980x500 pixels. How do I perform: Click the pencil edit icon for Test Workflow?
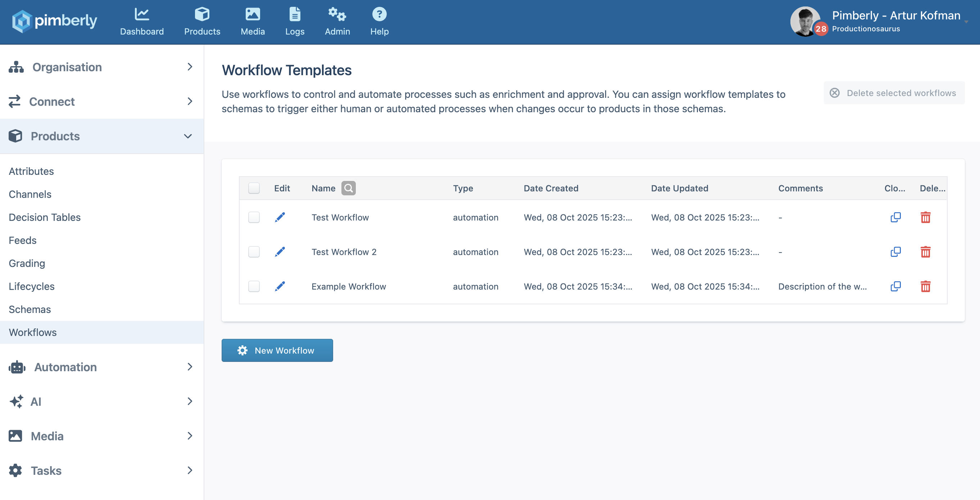(x=280, y=217)
